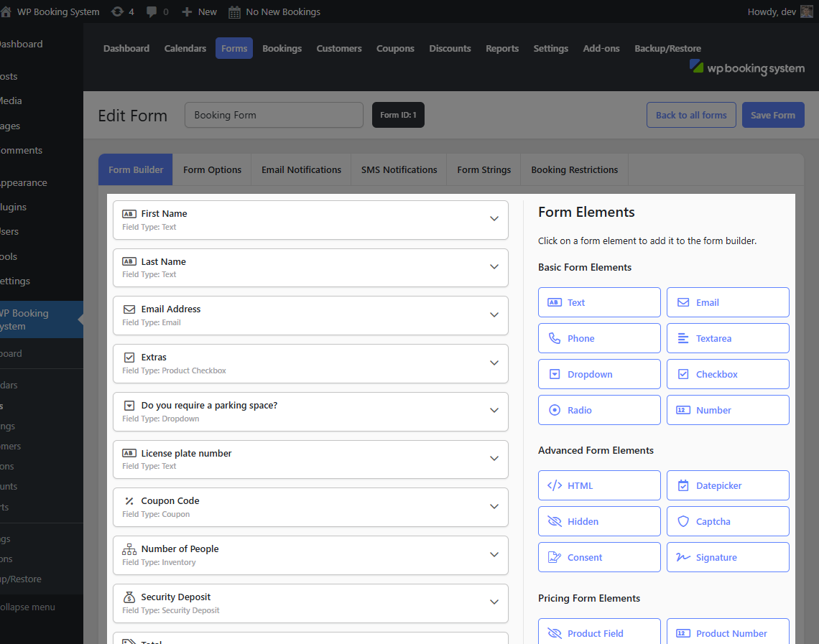The image size is (819, 644).
Task: Click the Save Form button
Action: click(773, 116)
